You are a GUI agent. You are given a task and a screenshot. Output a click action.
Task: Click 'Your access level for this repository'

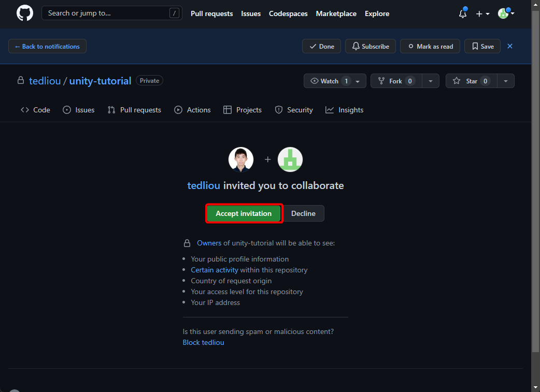247,292
